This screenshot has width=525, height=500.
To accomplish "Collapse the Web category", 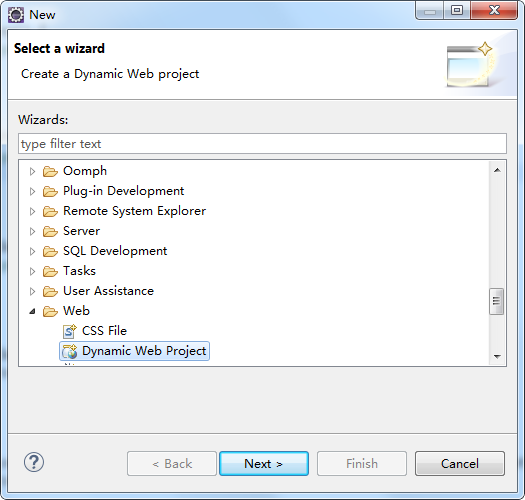I will 32,311.
